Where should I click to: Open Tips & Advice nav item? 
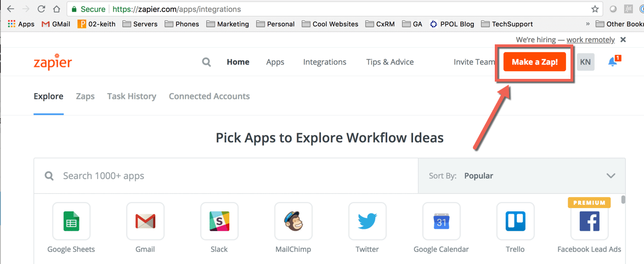(x=390, y=62)
